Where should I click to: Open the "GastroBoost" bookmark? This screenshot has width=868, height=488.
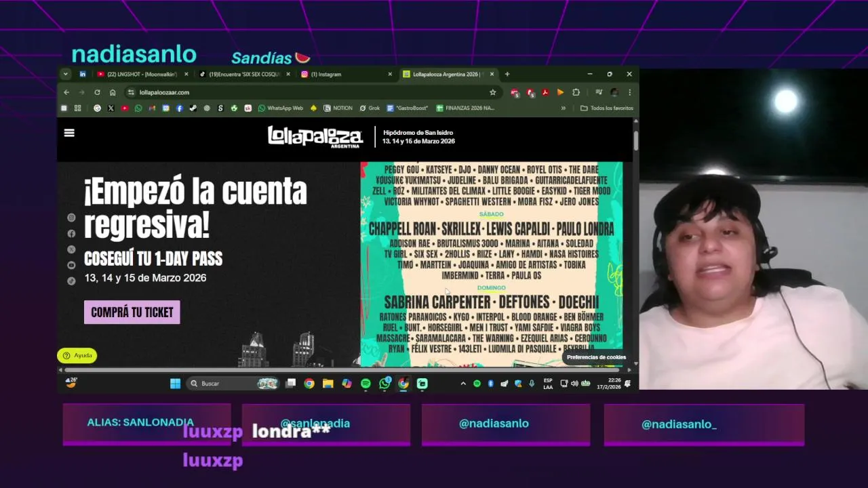point(408,108)
